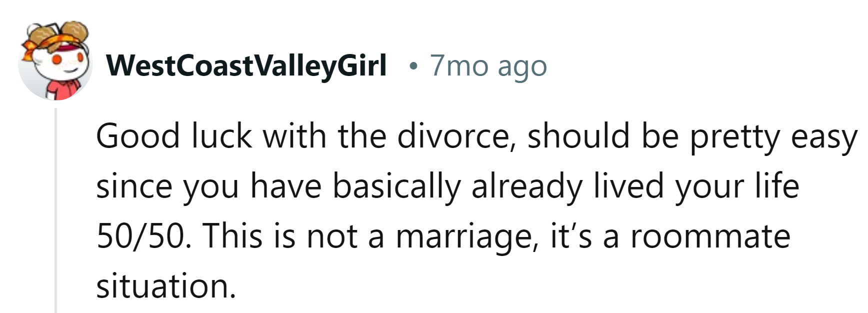Click the avatar's white smiling face

tap(65, 62)
